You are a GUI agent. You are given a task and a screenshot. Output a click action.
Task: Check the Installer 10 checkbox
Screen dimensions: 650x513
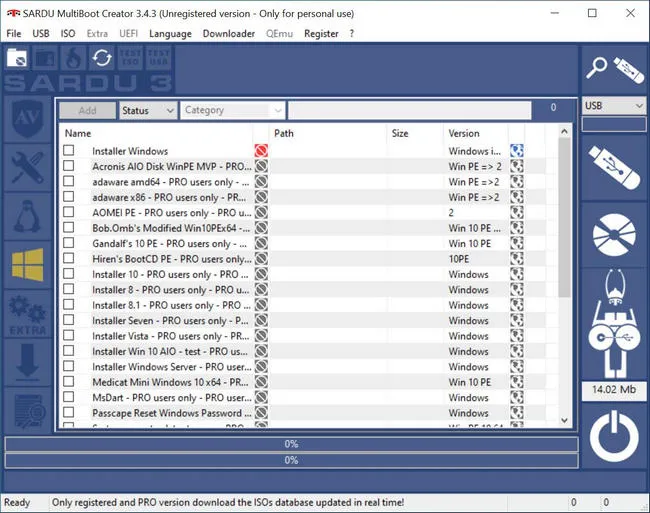pyautogui.click(x=69, y=274)
